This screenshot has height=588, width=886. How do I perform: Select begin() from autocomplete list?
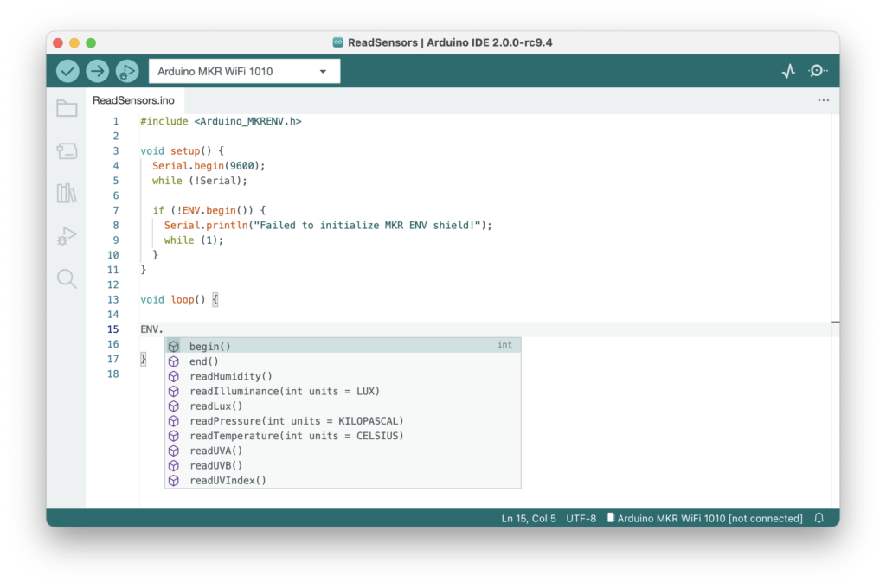343,346
